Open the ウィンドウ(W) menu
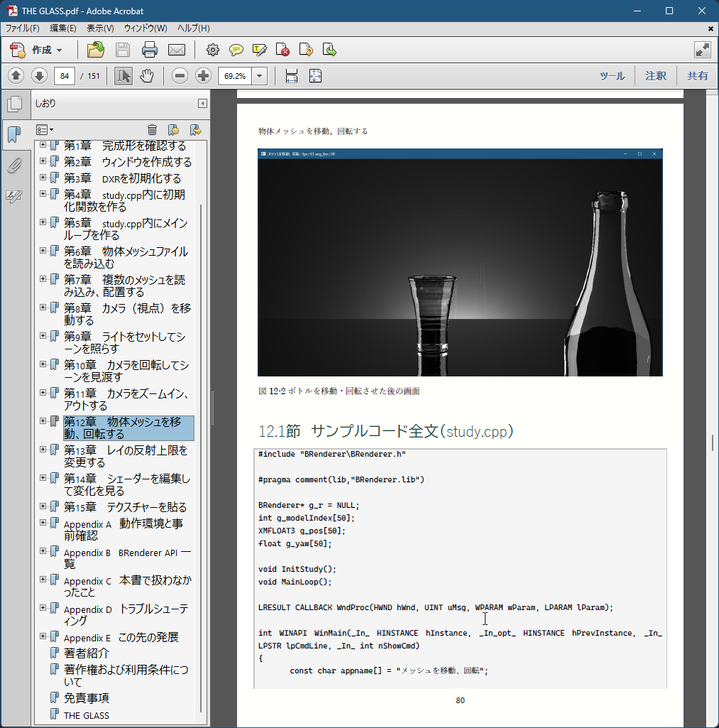 tap(145, 28)
